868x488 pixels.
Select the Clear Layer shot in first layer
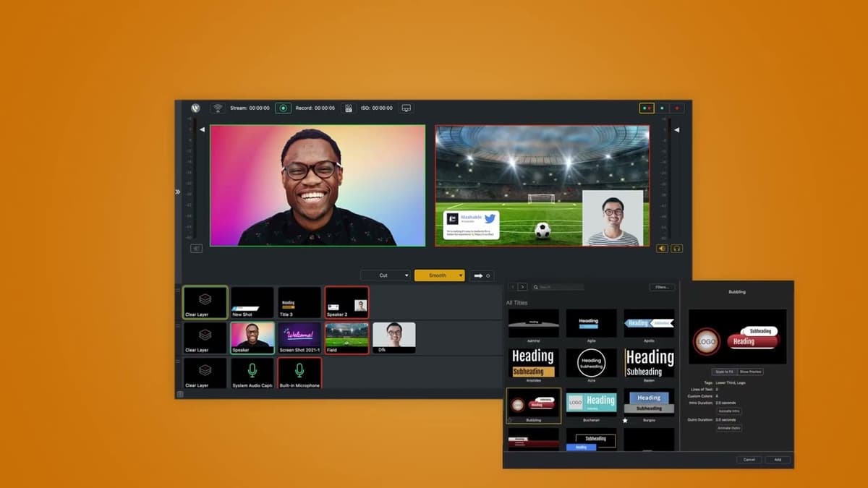tap(205, 302)
